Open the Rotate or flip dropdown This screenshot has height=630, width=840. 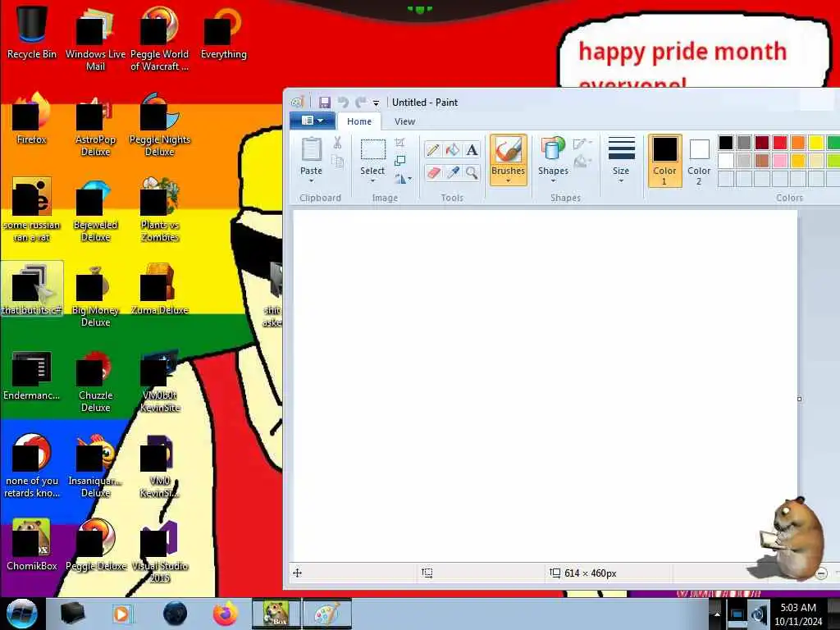coord(403,179)
